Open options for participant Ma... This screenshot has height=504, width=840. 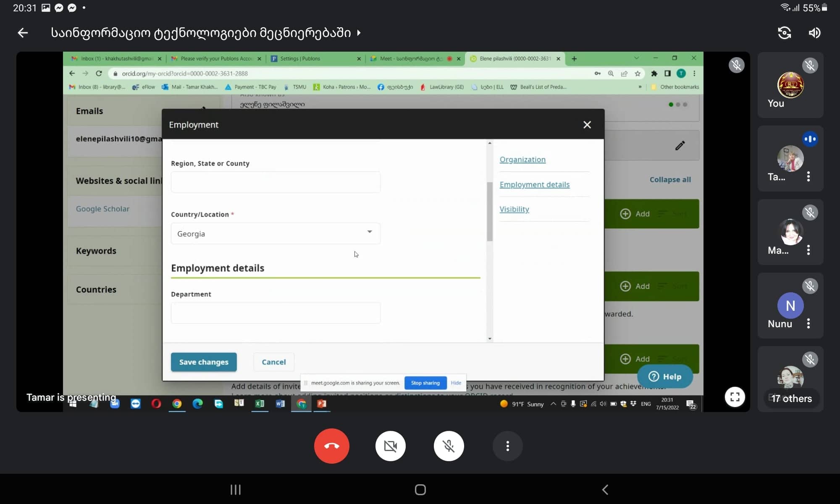tap(808, 250)
